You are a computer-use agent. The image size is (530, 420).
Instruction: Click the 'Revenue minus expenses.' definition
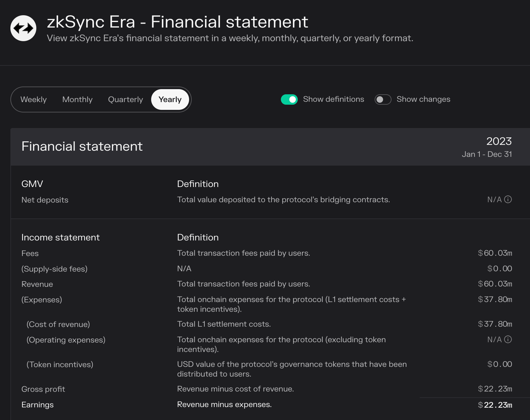[224, 404]
